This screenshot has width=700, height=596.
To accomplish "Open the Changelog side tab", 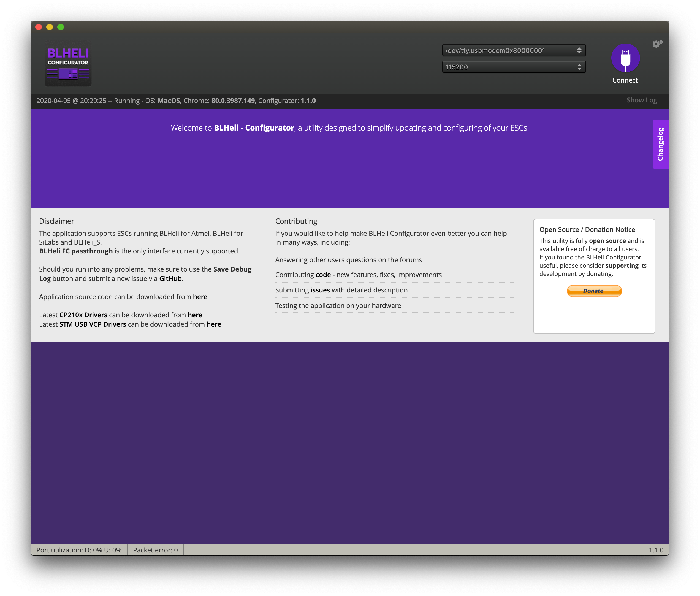I will coord(660,144).
